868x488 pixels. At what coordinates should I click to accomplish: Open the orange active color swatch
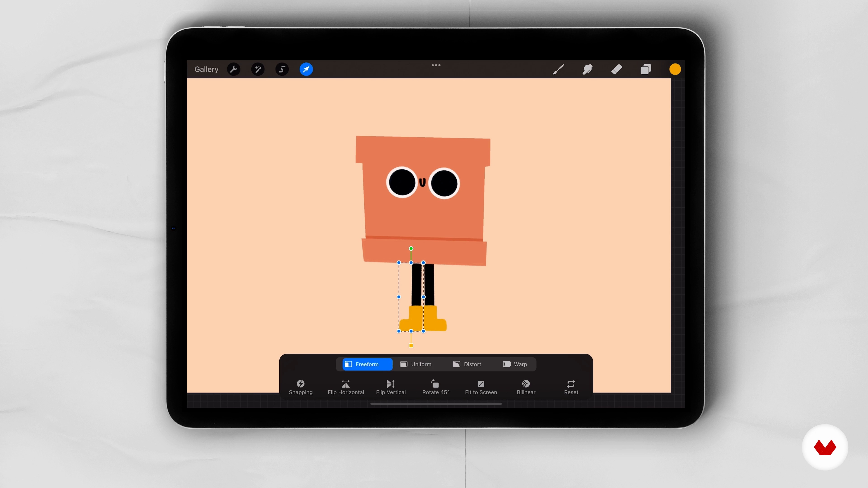pos(675,69)
